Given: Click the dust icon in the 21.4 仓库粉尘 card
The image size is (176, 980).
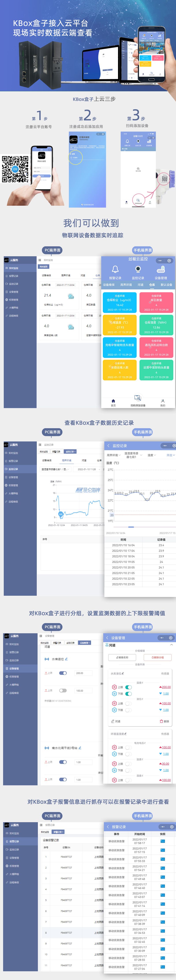Looking at the screenshot, I should pos(71,296).
